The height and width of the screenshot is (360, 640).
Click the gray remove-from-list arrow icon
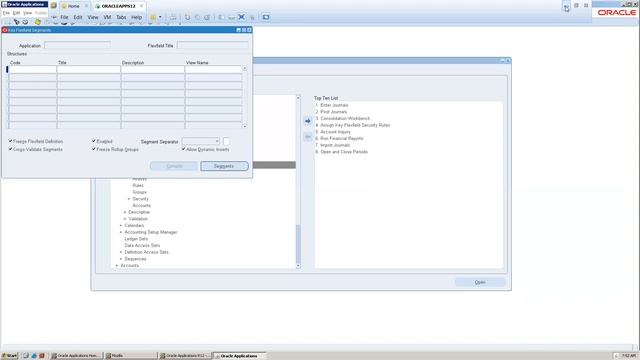pos(308,137)
